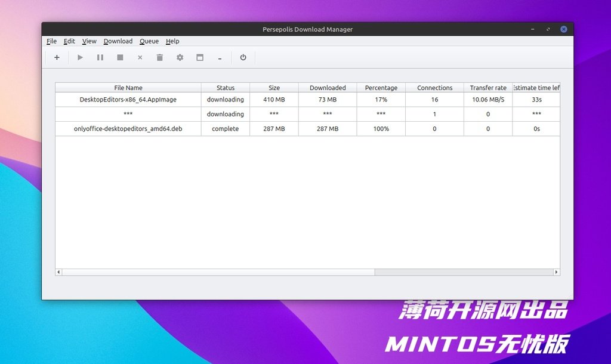
Task: Click the dash icon in the toolbar
Action: click(220, 58)
